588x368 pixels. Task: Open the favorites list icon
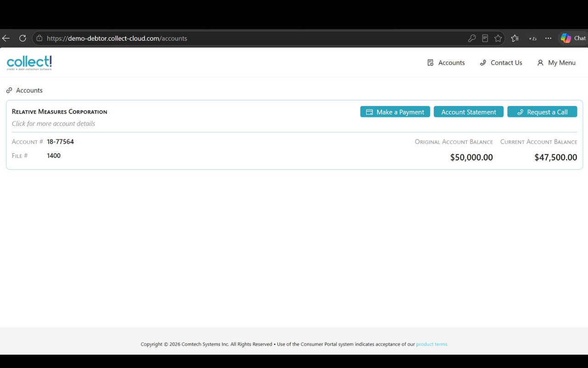(x=515, y=38)
